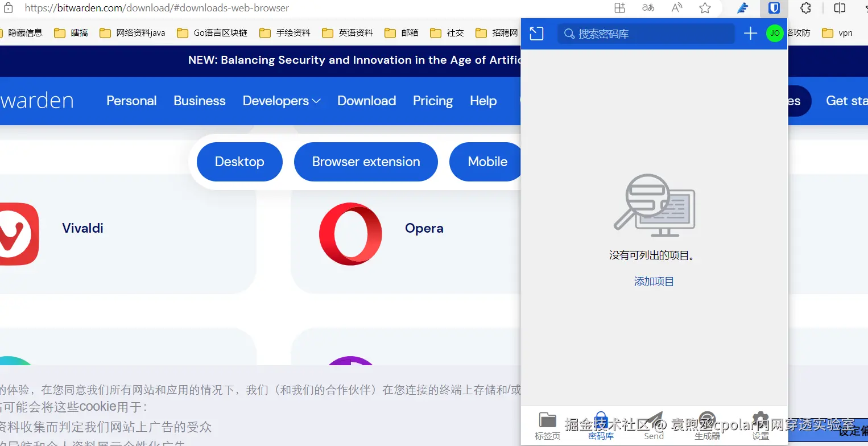Switch to the 标签页 tab
This screenshot has height=446, width=868.
click(548, 427)
